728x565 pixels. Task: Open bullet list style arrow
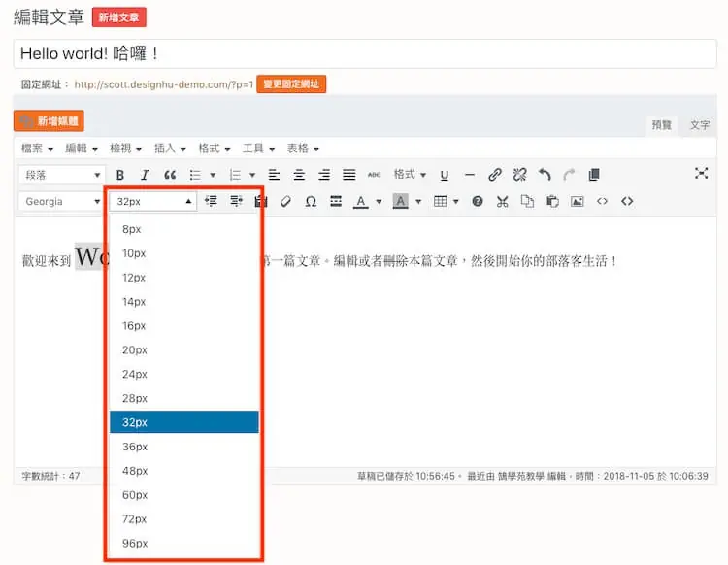point(213,175)
